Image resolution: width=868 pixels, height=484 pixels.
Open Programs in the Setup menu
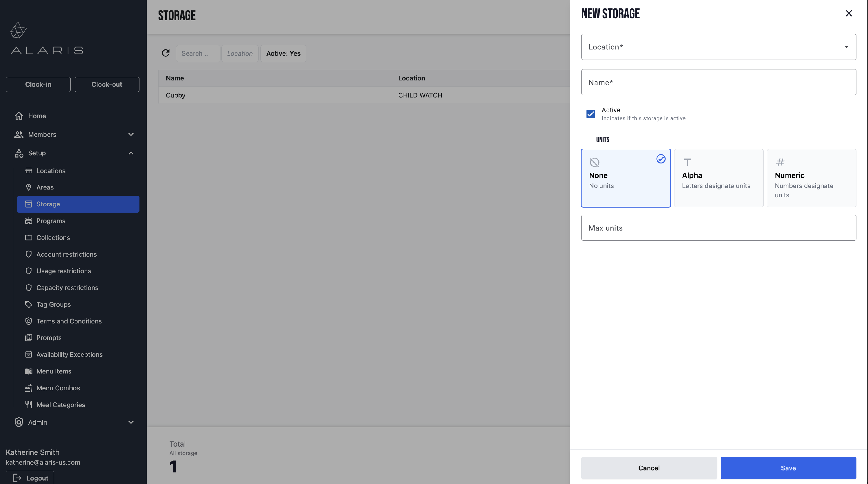51,221
